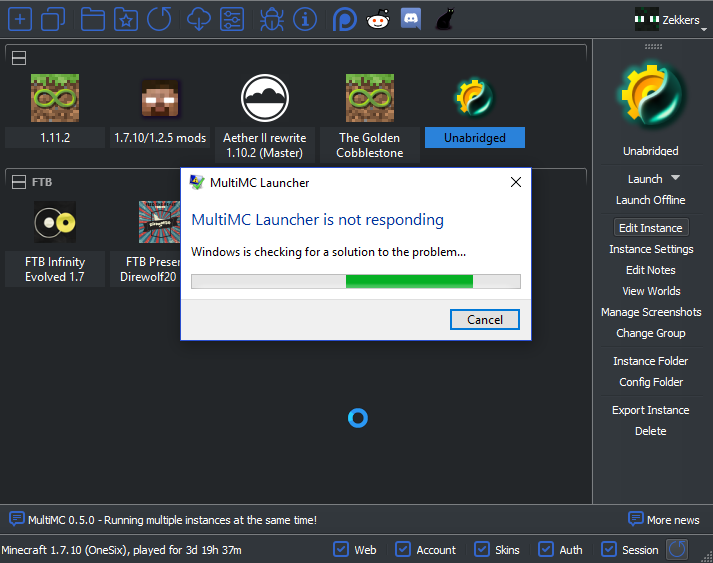Click the MultiMC dialog title icon
Viewport: 713px width, 563px height.
pos(197,182)
